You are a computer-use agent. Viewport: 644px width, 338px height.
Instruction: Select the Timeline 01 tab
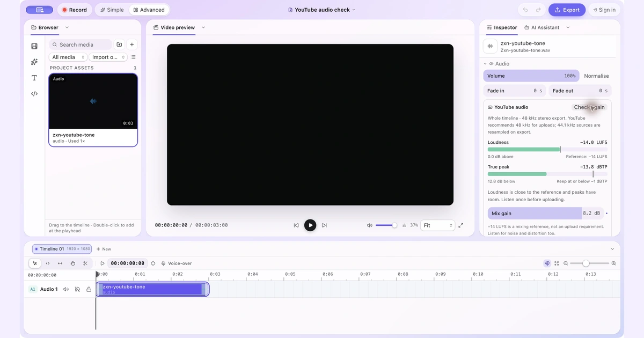tap(62, 249)
